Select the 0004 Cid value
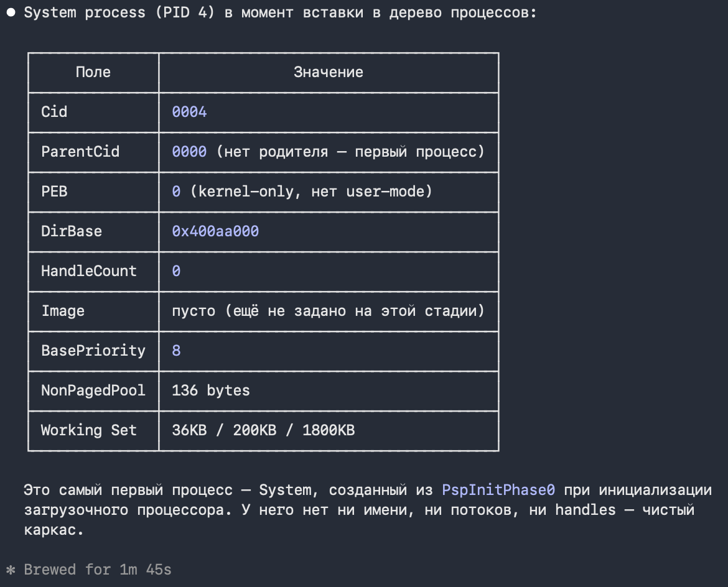Image resolution: width=728 pixels, height=587 pixels. (189, 112)
